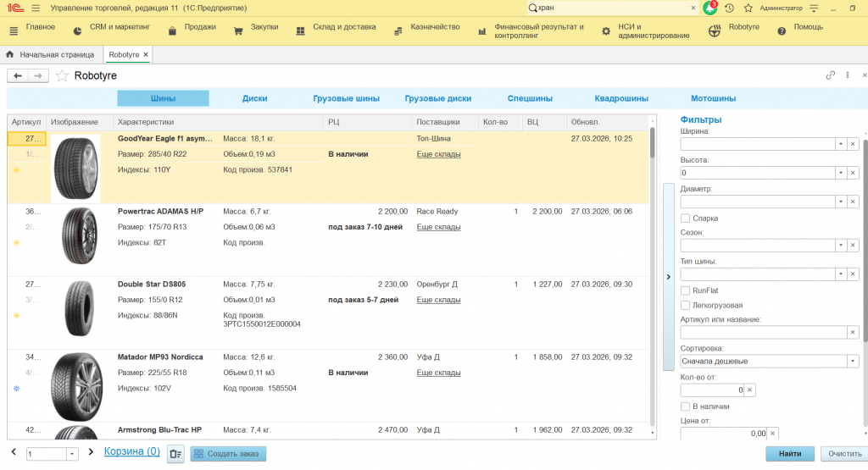
Task: Click the Найти button
Action: (x=790, y=453)
